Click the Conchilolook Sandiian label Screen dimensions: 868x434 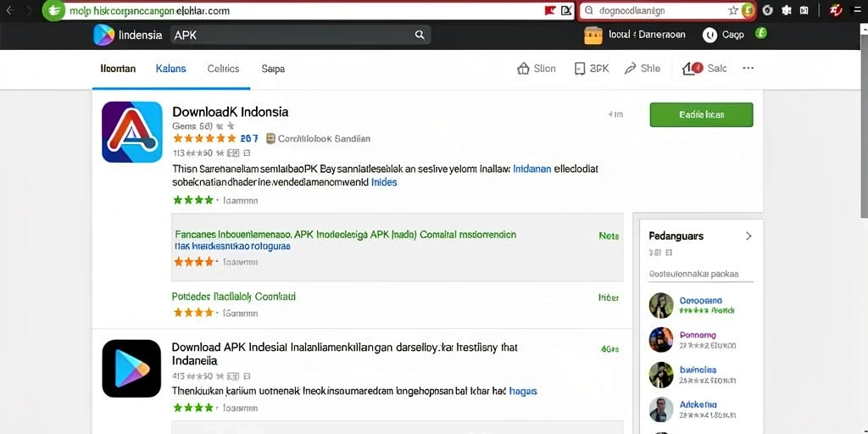[x=324, y=139]
